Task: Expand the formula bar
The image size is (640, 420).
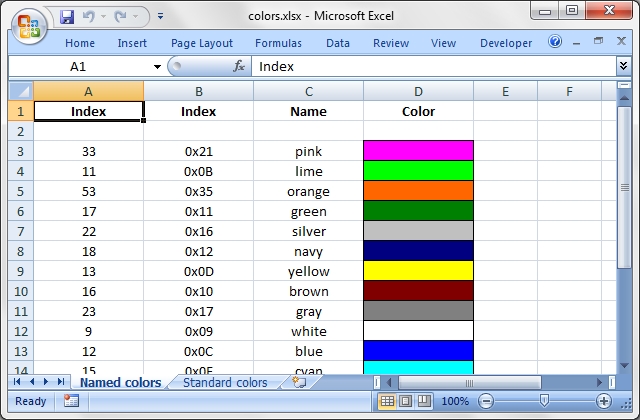Action: pos(623,66)
